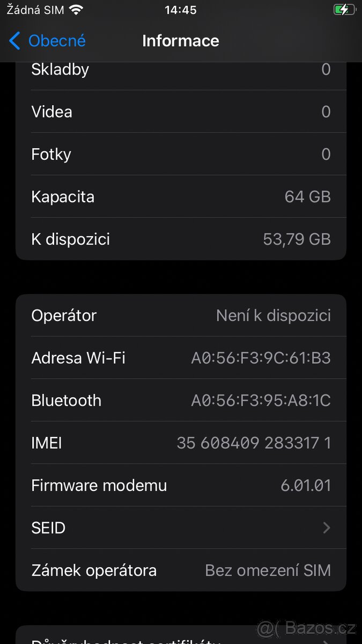Tap the K dispozici storage row

(181, 239)
